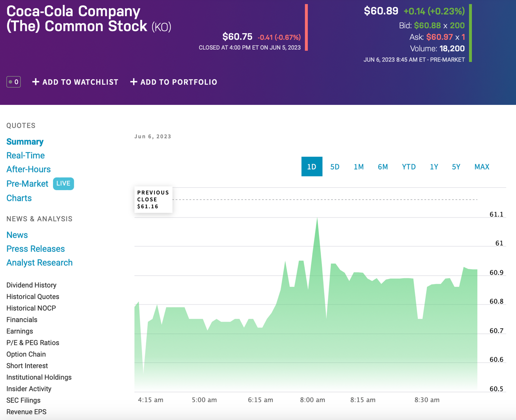516x420 pixels.
Task: Click the -0.41 (-0.67%) change text
Action: point(279,37)
